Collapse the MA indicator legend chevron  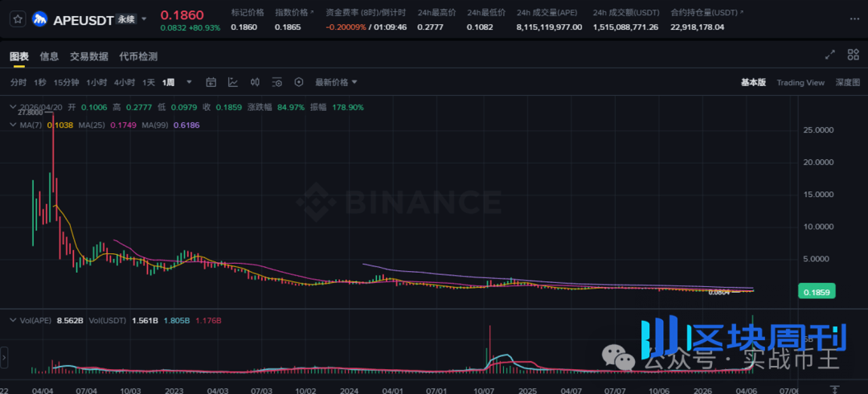tap(14, 125)
